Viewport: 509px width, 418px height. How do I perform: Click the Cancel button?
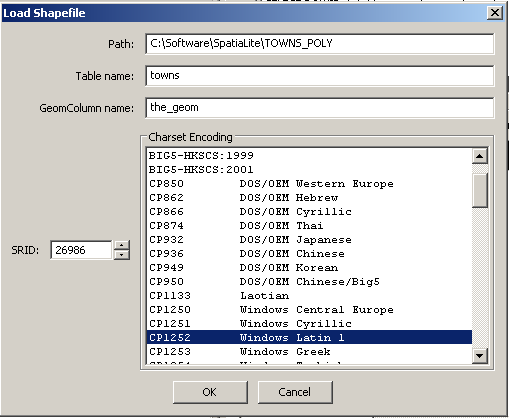click(x=295, y=392)
